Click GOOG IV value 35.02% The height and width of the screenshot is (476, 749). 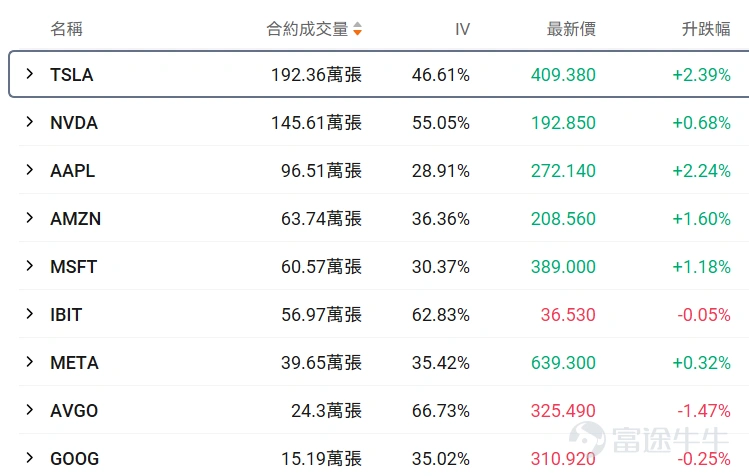click(441, 459)
